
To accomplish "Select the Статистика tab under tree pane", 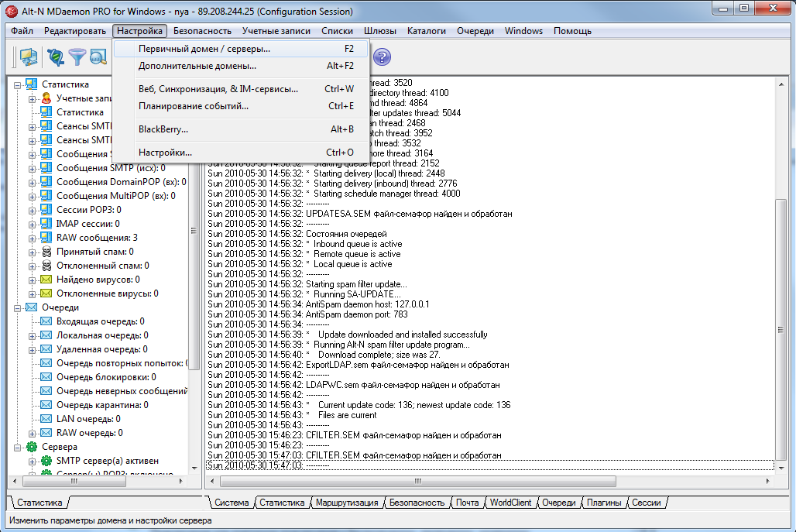I will click(x=39, y=503).
